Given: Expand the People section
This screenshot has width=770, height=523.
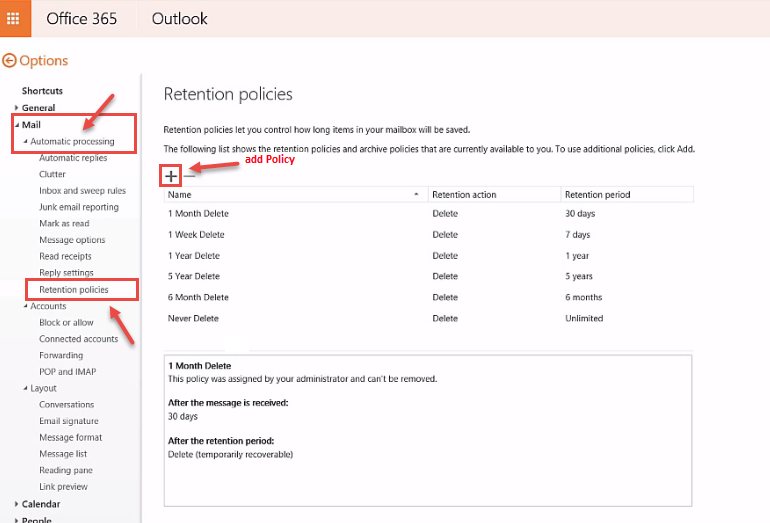Looking at the screenshot, I should click(16, 520).
